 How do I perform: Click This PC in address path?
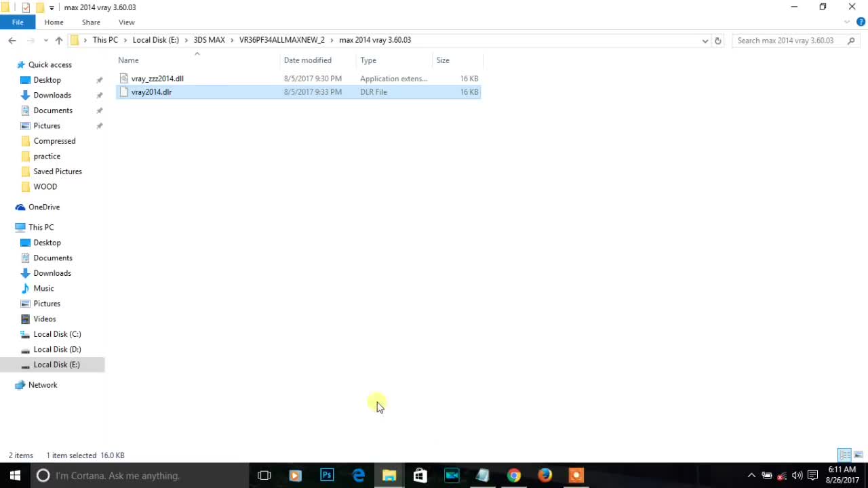click(105, 40)
